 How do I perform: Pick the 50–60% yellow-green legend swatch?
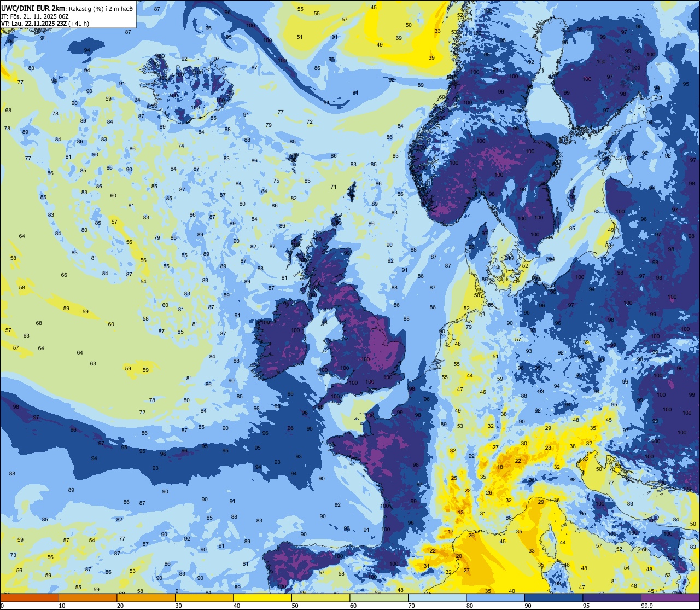click(320, 597)
